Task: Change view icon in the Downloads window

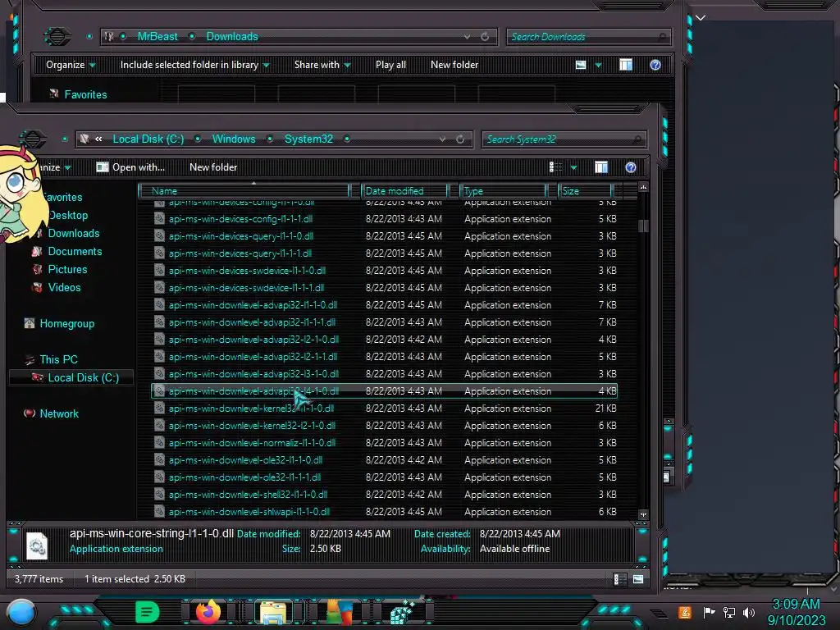Action: (581, 65)
